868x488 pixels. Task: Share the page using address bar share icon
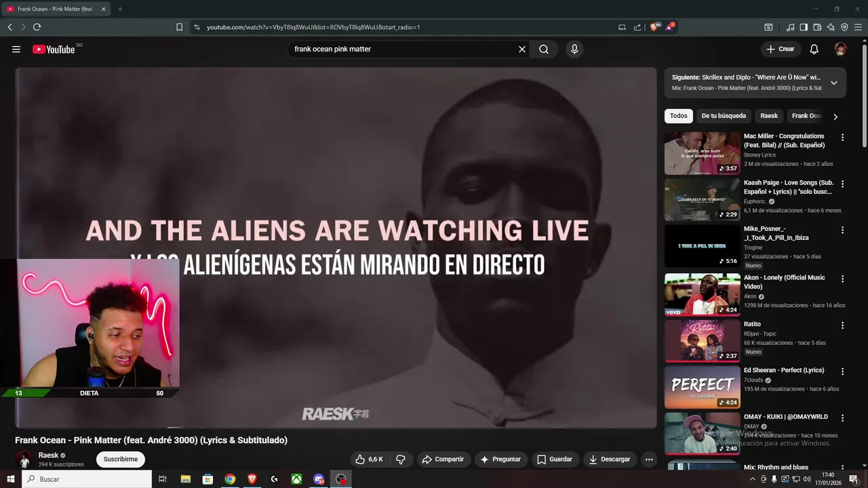tap(637, 27)
